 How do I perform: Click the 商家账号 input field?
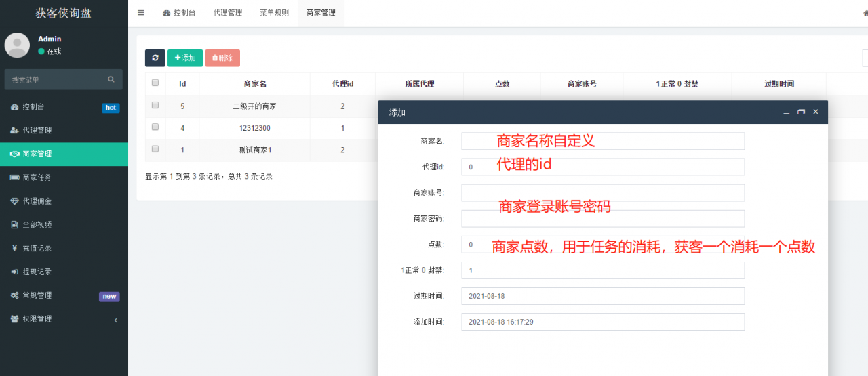click(602, 193)
